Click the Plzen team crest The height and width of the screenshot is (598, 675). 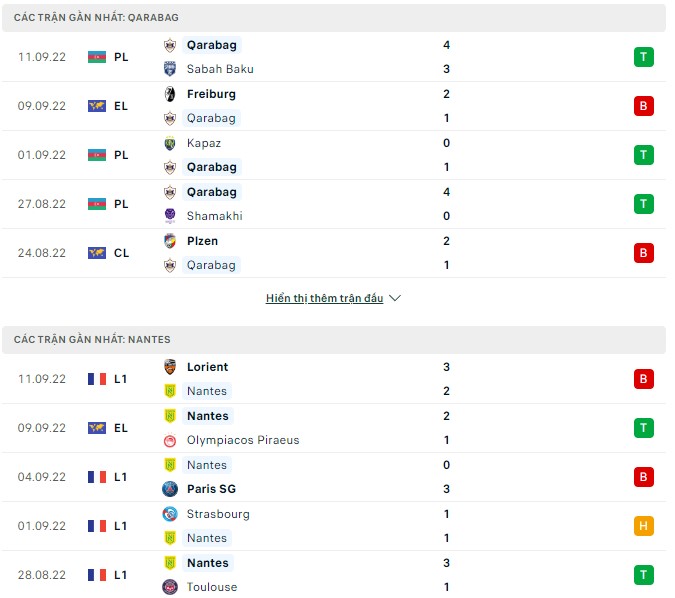170,241
